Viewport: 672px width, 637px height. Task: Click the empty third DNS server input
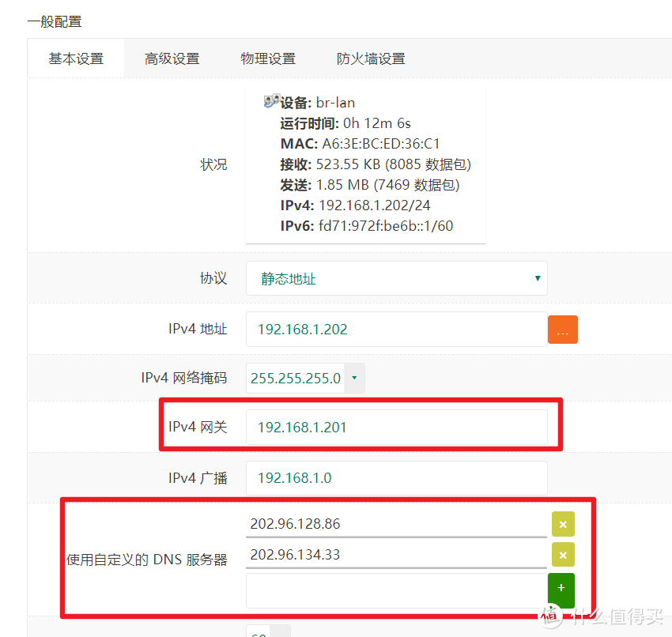(395, 590)
